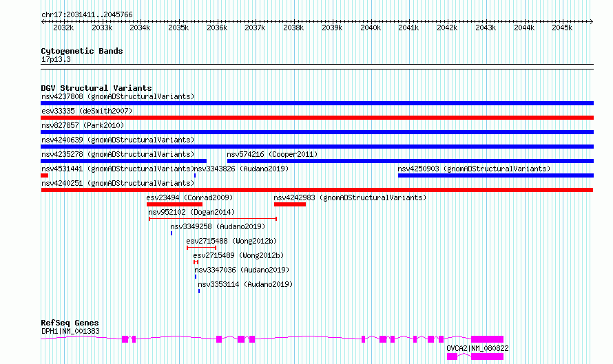
Task: Click the DGV Structural Variants track title
Action: [96, 88]
